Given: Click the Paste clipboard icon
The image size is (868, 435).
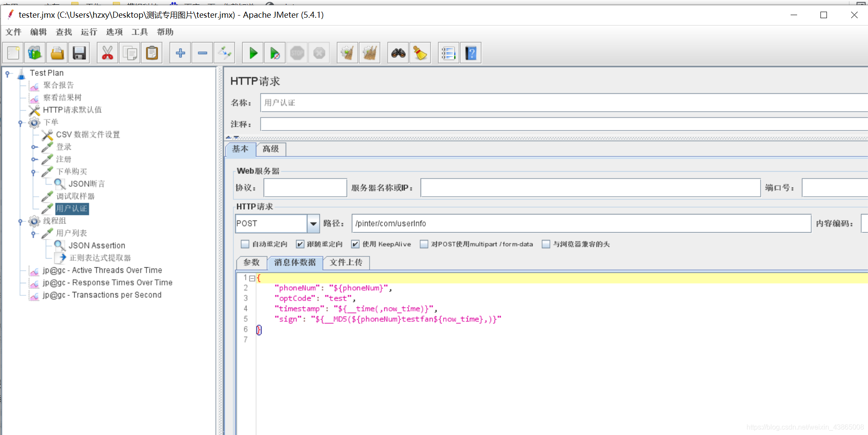Looking at the screenshot, I should tap(152, 53).
